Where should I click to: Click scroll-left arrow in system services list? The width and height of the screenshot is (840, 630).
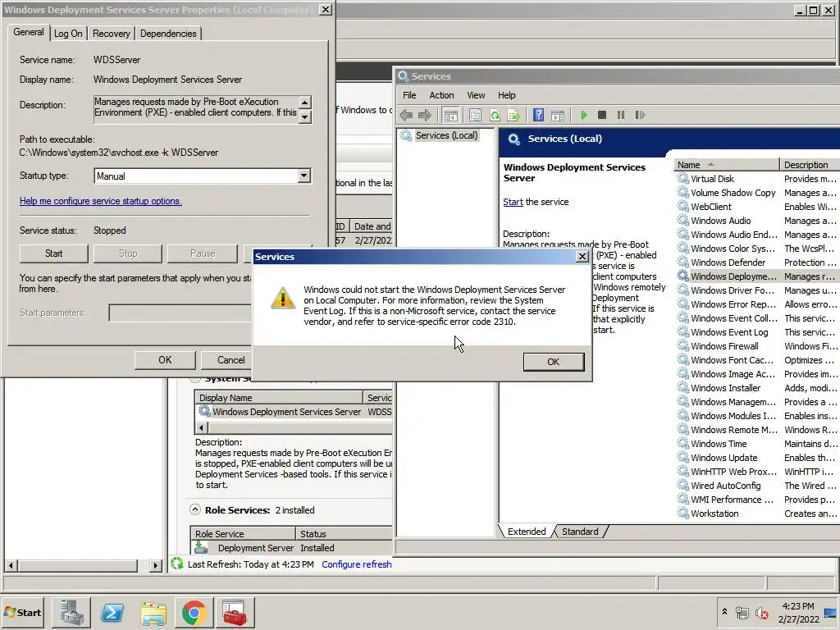pyautogui.click(x=201, y=427)
